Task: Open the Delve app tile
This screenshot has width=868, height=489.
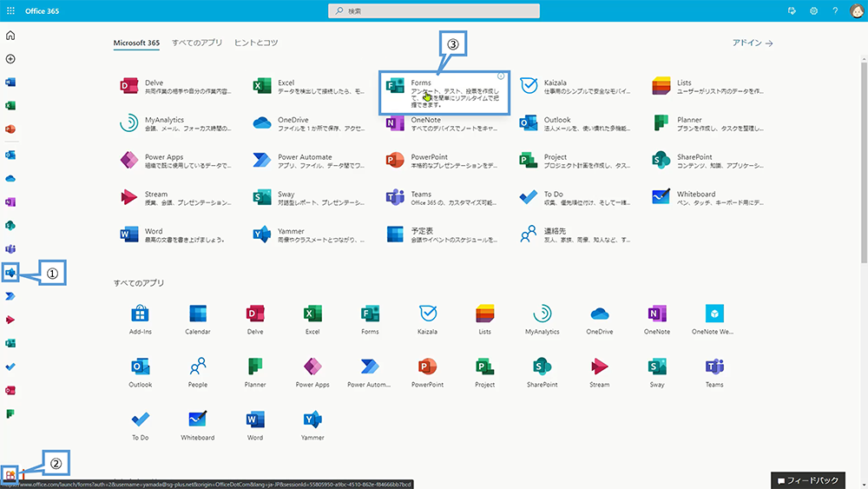Action: pyautogui.click(x=175, y=86)
